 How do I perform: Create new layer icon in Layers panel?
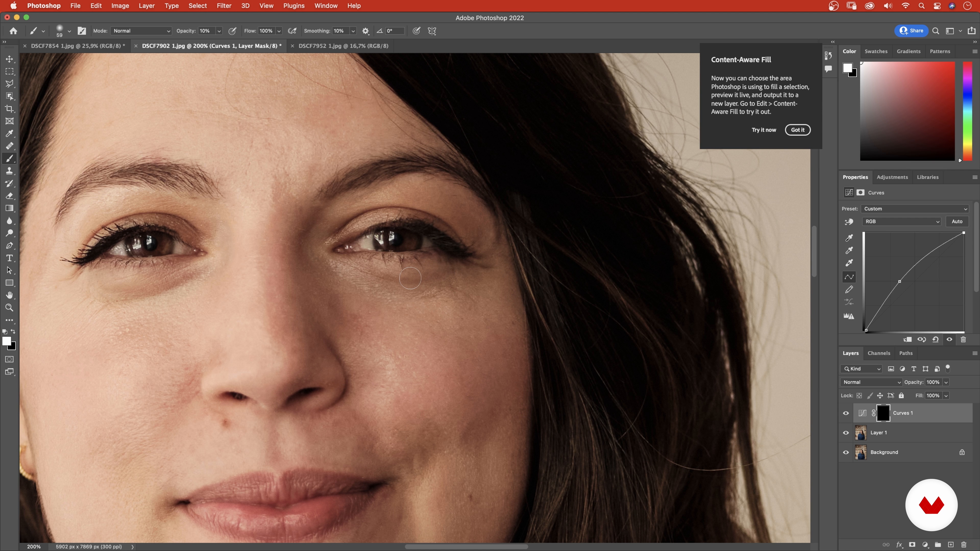click(951, 545)
